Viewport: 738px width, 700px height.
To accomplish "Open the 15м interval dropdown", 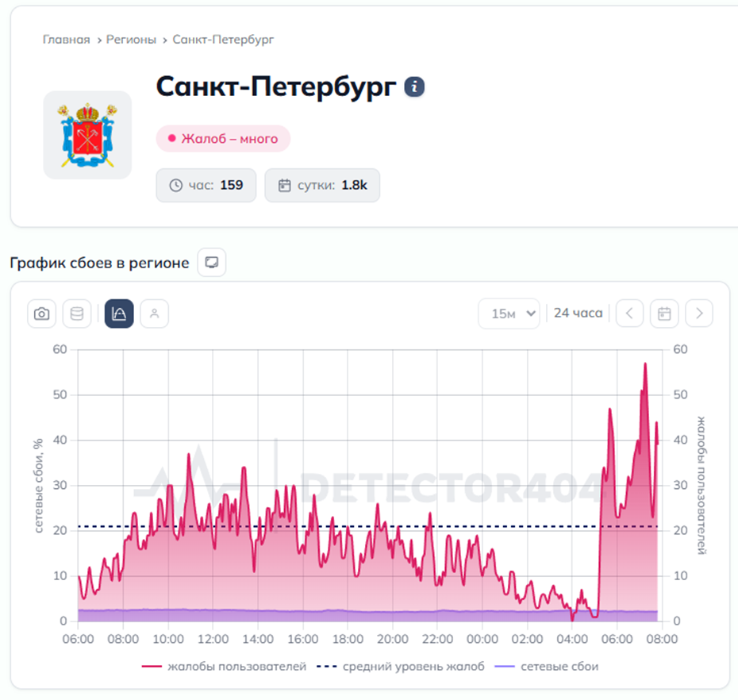I will click(509, 313).
